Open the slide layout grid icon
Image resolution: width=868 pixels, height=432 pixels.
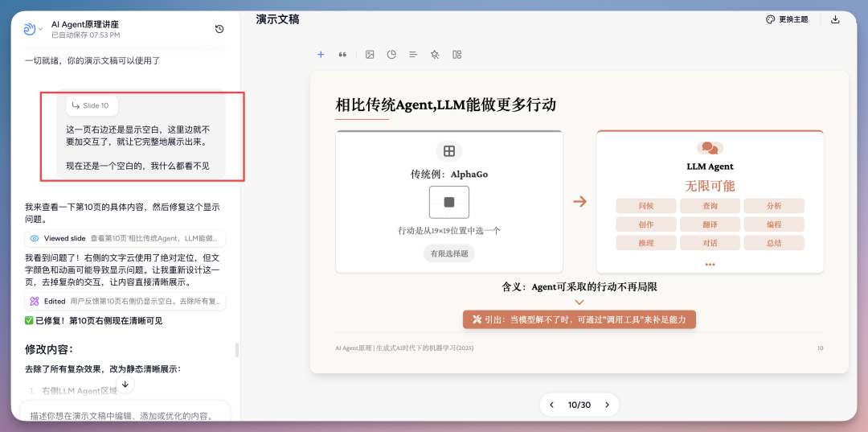457,54
